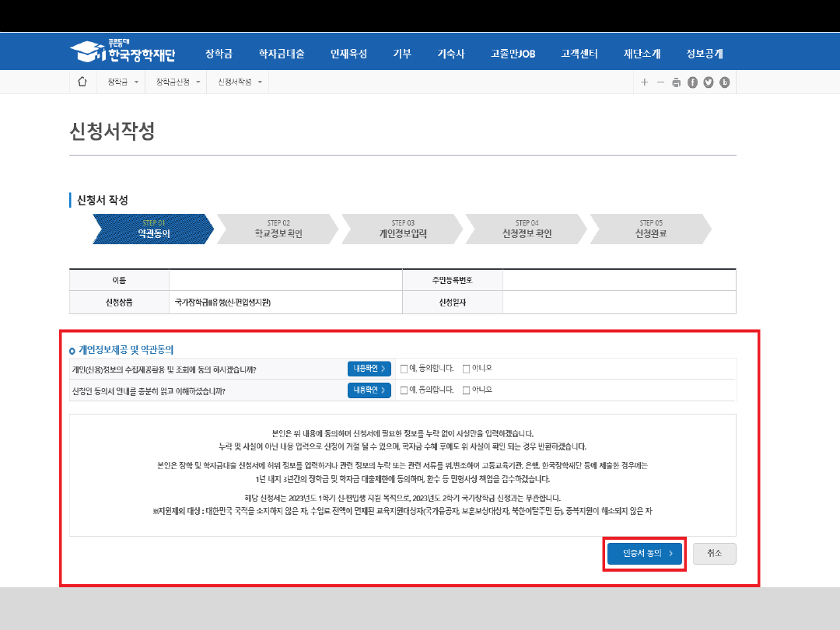Check 예, 동의합니다 for 개인(신용)정보 수집 row
The width and height of the screenshot is (840, 630).
404,369
